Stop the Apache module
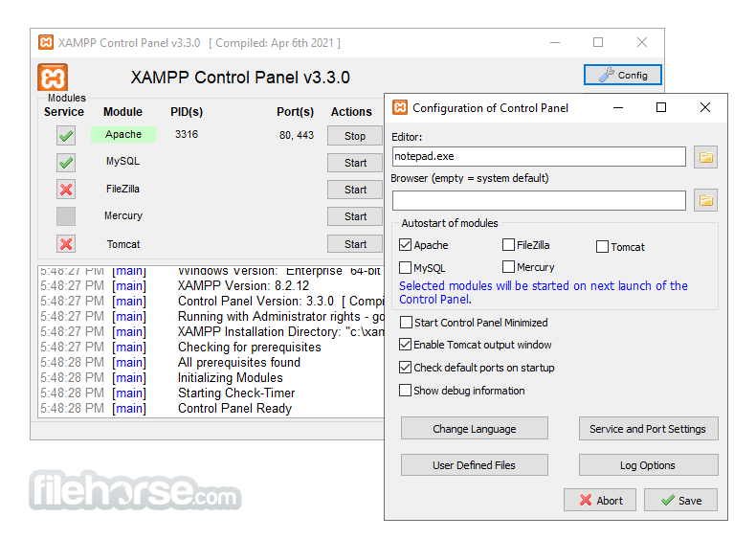 click(x=355, y=136)
